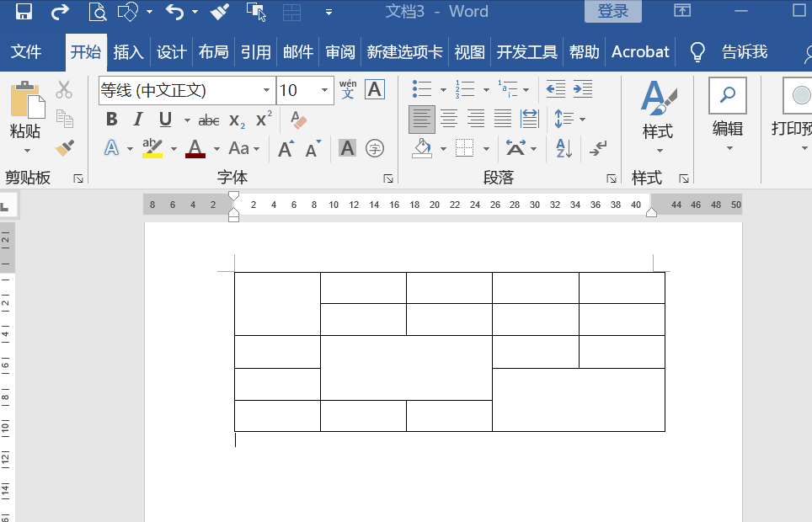Open the 文件 File menu

(26, 52)
